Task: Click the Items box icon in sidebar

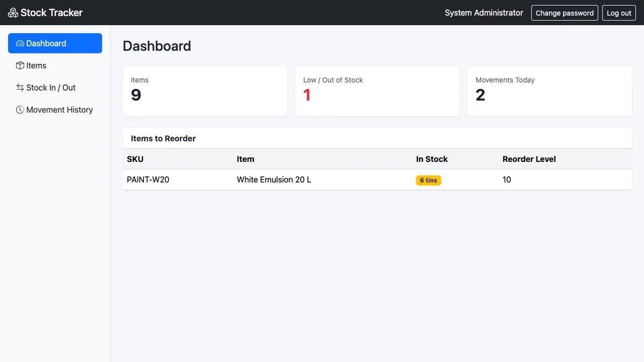Action: pos(20,65)
